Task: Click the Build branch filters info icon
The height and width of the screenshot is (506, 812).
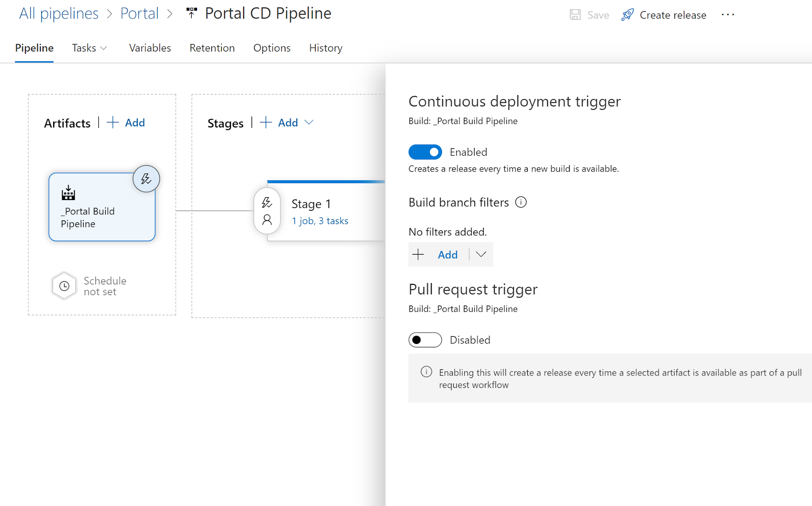Action: 521,202
